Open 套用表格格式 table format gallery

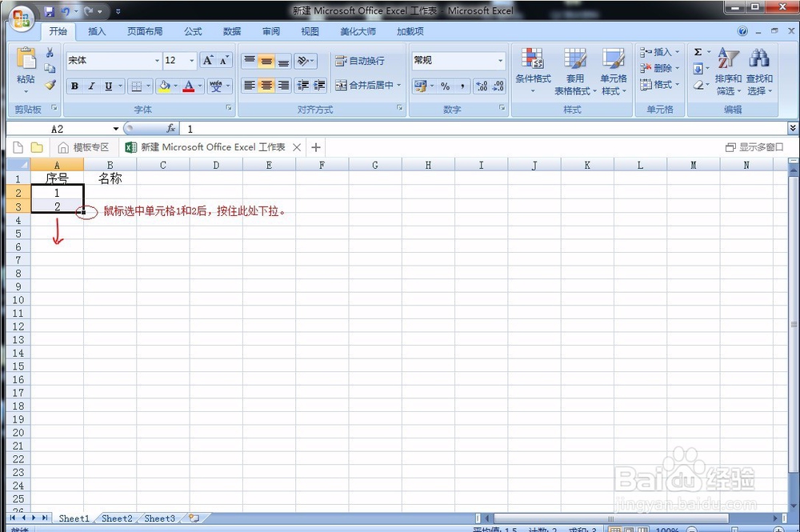click(x=575, y=71)
